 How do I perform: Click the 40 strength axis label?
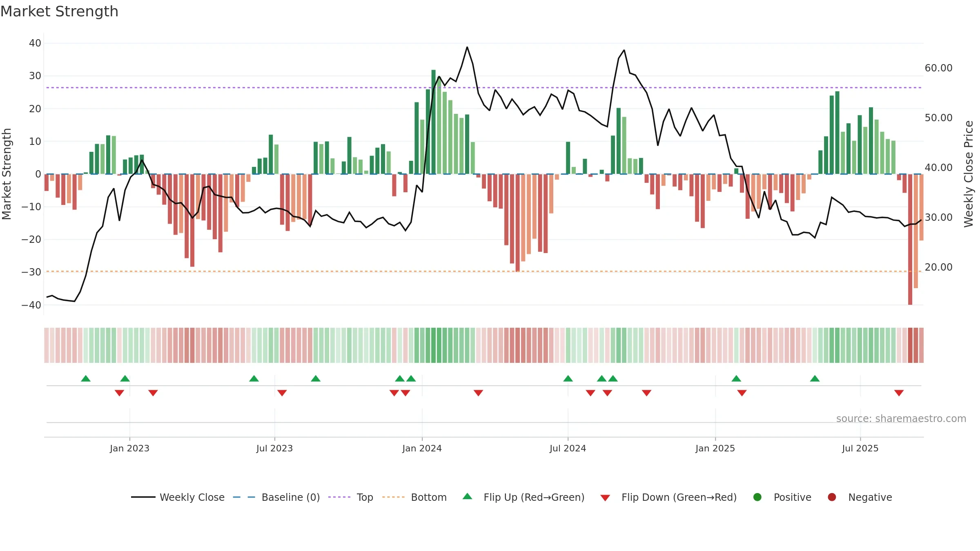tap(35, 43)
